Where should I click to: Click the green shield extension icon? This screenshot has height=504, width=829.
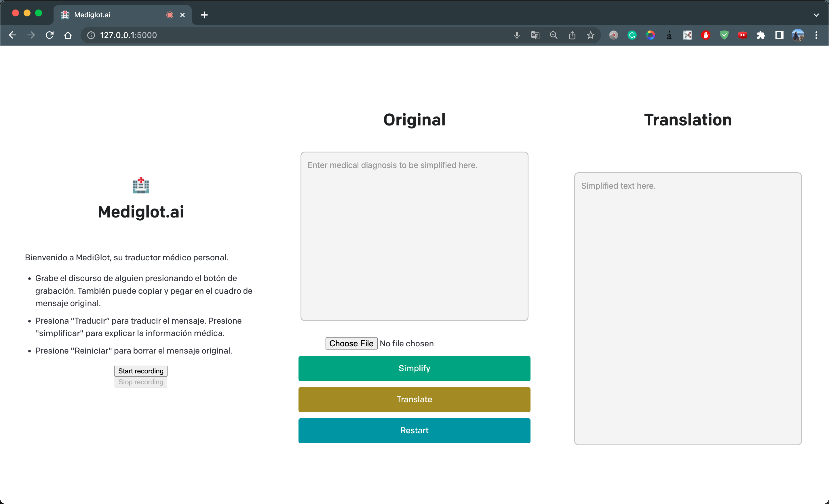point(724,35)
